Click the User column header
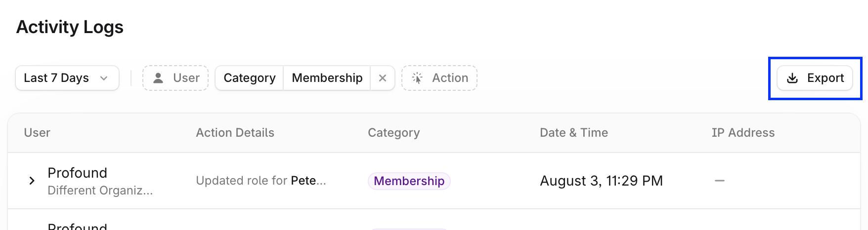 click(x=37, y=133)
